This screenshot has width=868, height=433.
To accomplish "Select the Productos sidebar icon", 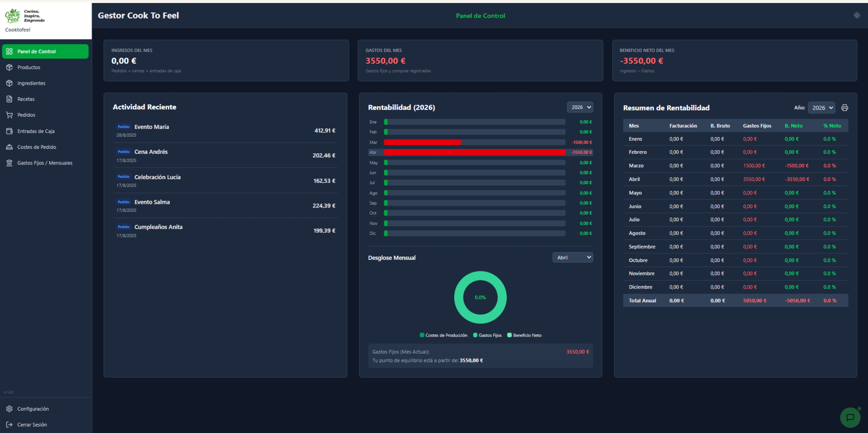I will (x=9, y=67).
